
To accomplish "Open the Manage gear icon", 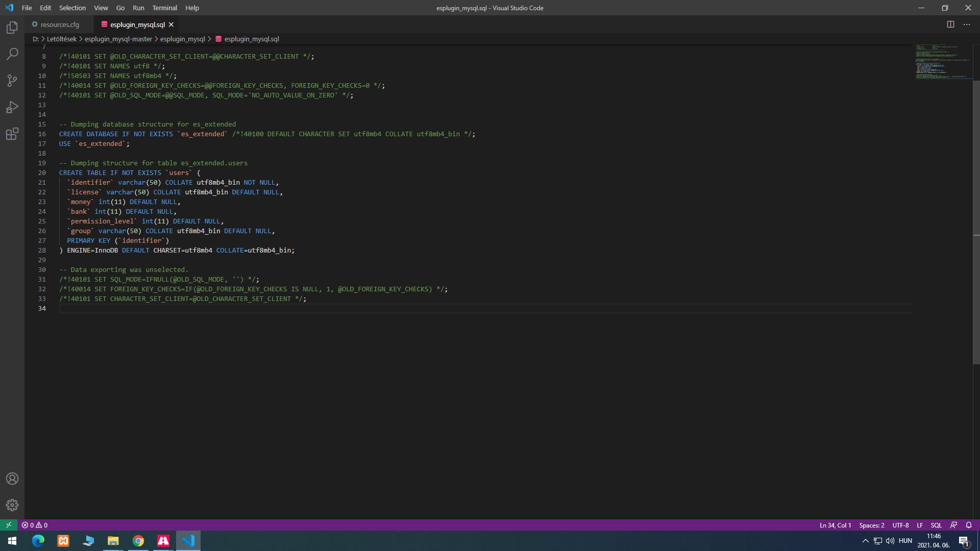I will coord(12,505).
